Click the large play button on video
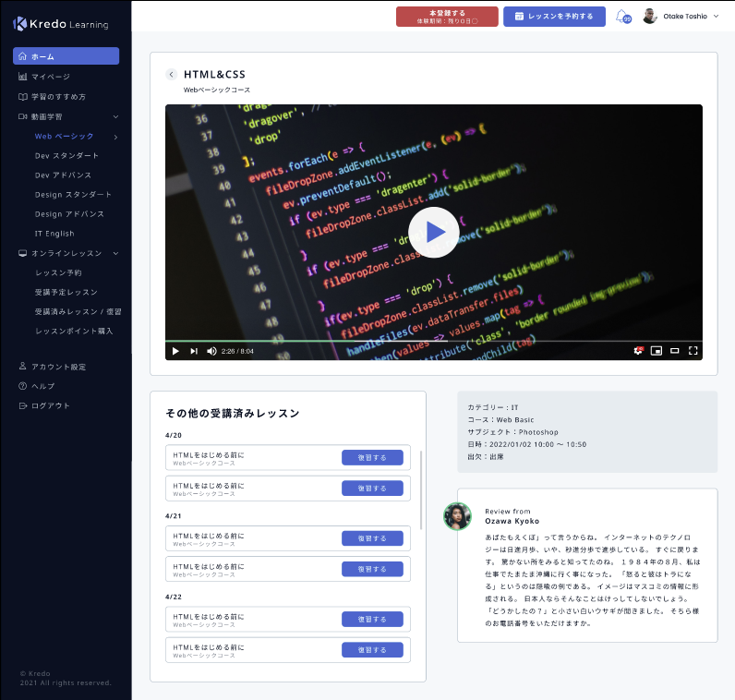Viewport: 735px width, 700px height. (433, 232)
